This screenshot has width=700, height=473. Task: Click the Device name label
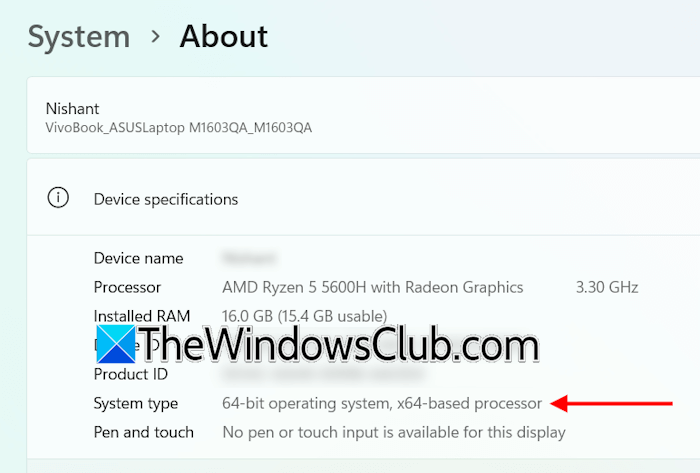[x=138, y=258]
